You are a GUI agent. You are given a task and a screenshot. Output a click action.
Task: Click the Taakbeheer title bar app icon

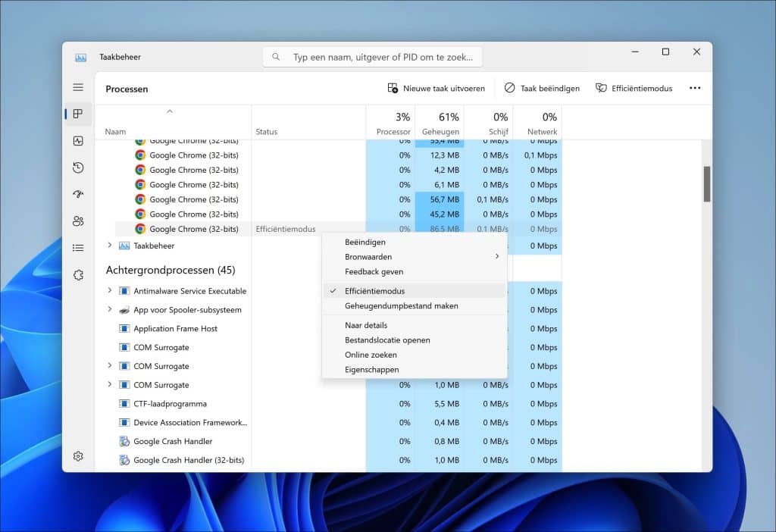(80, 58)
